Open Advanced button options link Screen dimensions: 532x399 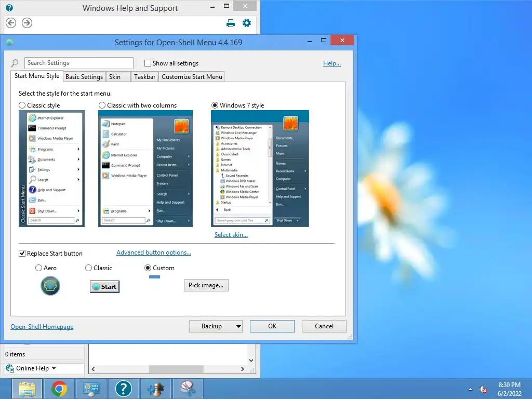[x=154, y=252]
